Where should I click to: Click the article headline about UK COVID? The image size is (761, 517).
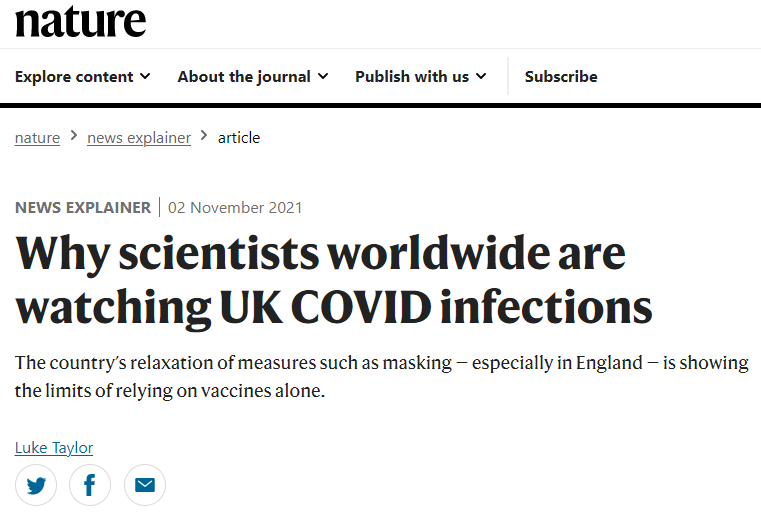(x=334, y=280)
